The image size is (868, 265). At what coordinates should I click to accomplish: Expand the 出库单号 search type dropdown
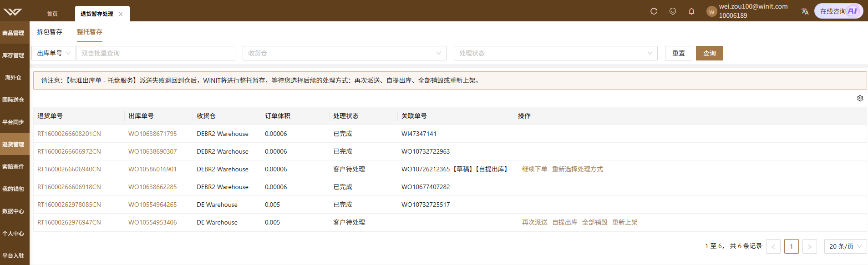tap(54, 53)
